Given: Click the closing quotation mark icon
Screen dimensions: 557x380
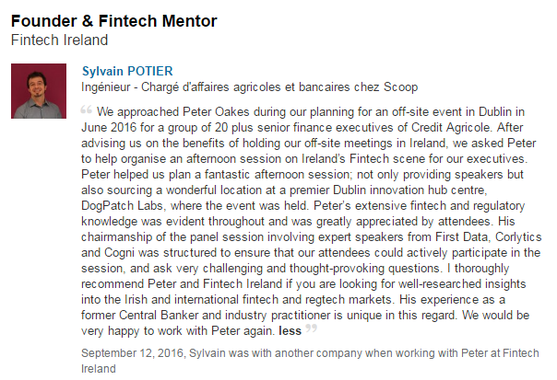Looking at the screenshot, I should click(311, 328).
